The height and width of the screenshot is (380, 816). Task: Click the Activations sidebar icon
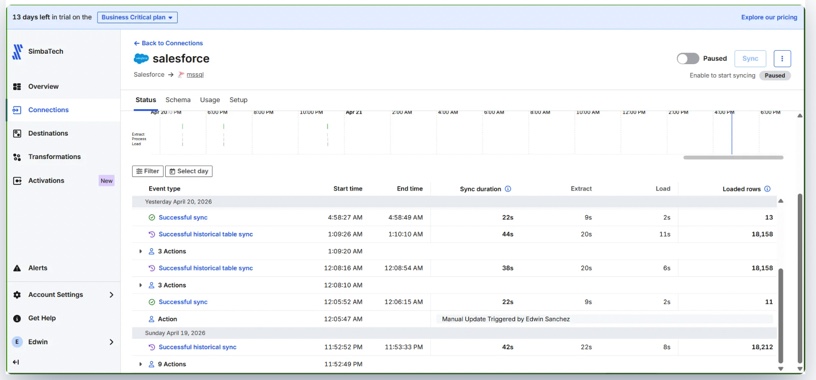coord(17,181)
